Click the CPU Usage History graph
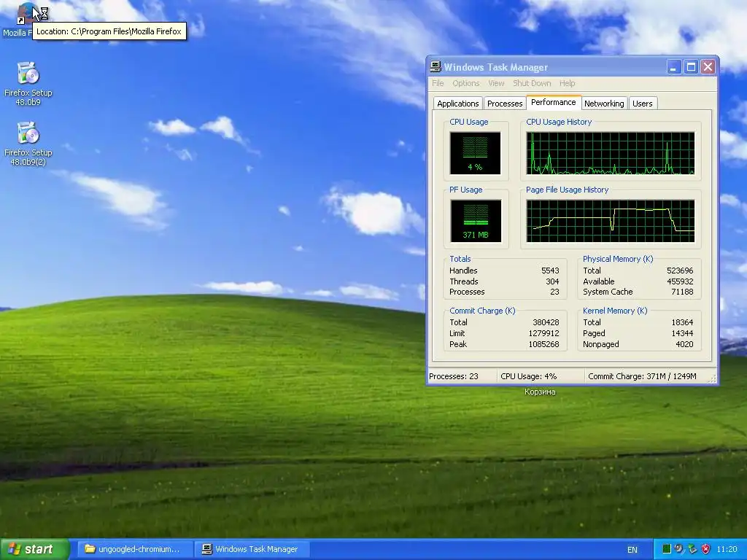Viewport: 747px width, 560px height. point(611,153)
